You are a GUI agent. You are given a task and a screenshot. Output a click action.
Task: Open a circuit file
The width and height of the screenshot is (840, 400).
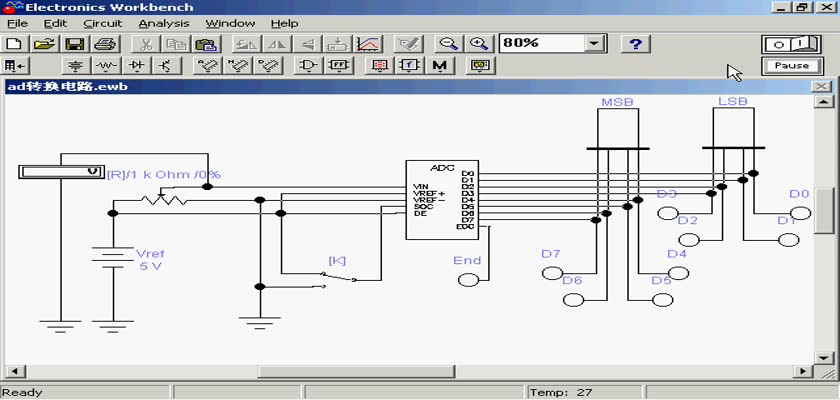click(x=45, y=44)
